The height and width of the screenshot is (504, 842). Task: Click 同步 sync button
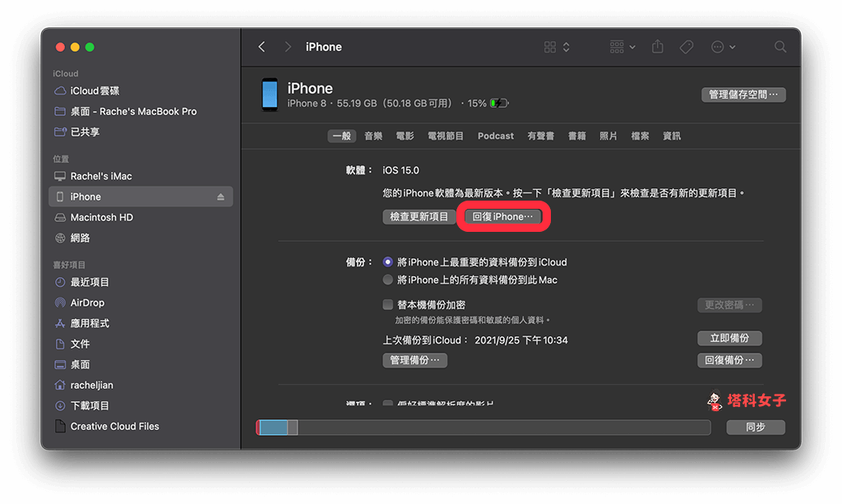pyautogui.click(x=756, y=428)
